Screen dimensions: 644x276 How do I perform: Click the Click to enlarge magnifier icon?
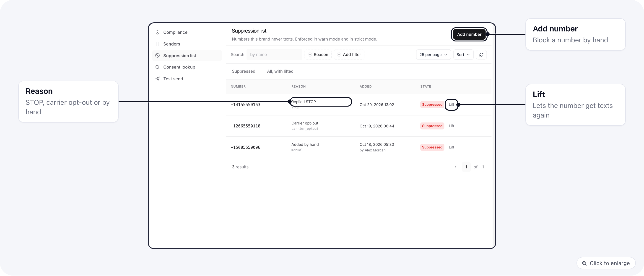pyautogui.click(x=584, y=263)
